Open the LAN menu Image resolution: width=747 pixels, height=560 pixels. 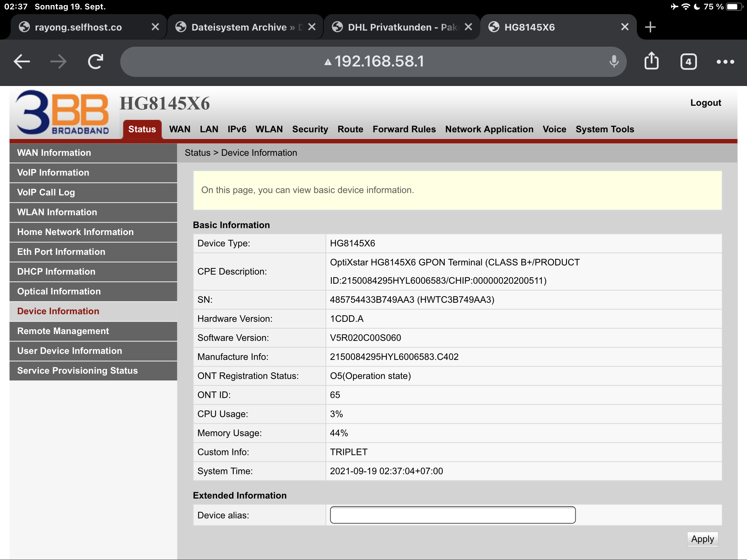pyautogui.click(x=209, y=129)
